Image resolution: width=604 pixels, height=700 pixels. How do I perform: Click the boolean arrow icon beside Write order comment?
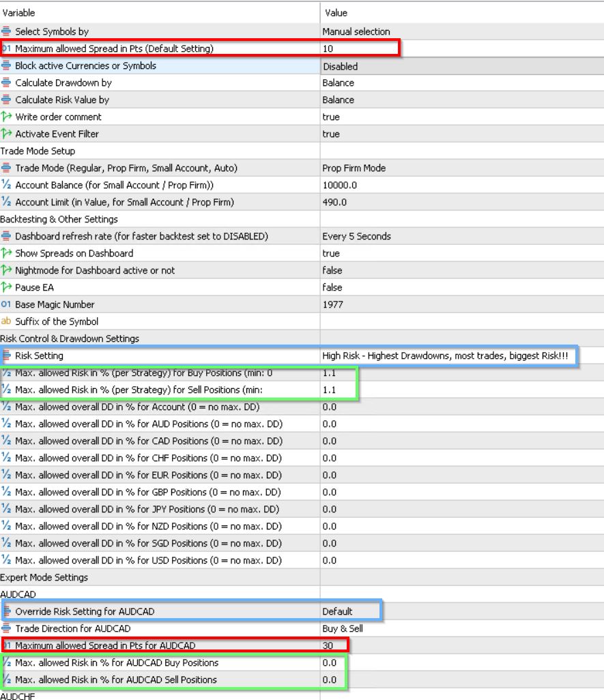point(6,117)
